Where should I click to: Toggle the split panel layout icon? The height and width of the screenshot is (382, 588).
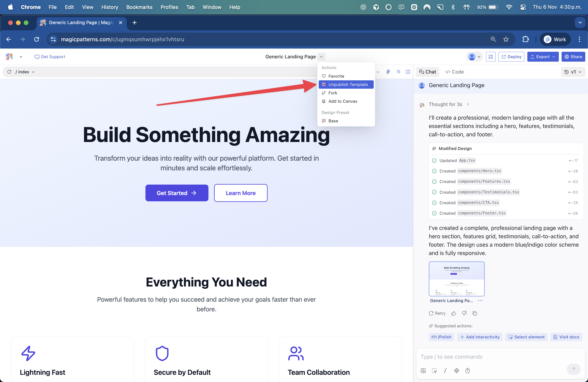point(408,72)
